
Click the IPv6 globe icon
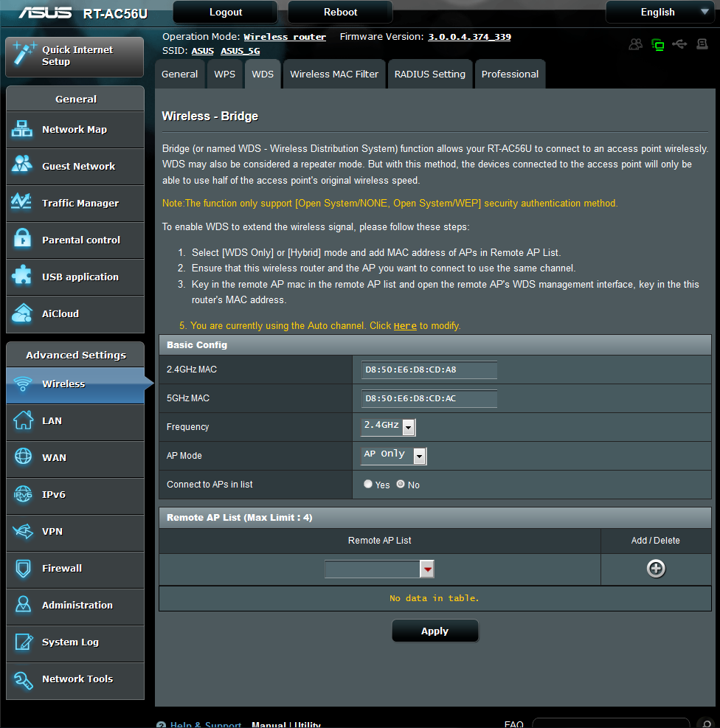click(23, 494)
